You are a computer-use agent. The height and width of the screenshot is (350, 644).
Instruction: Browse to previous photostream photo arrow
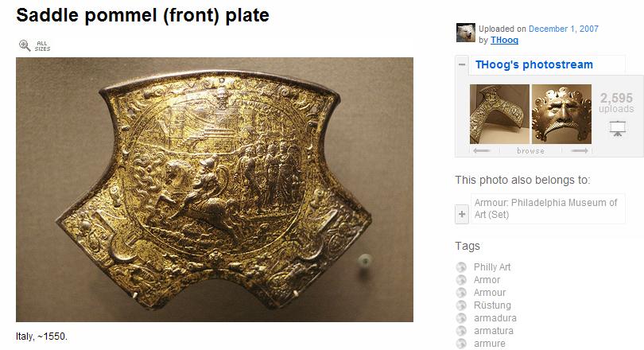481,151
